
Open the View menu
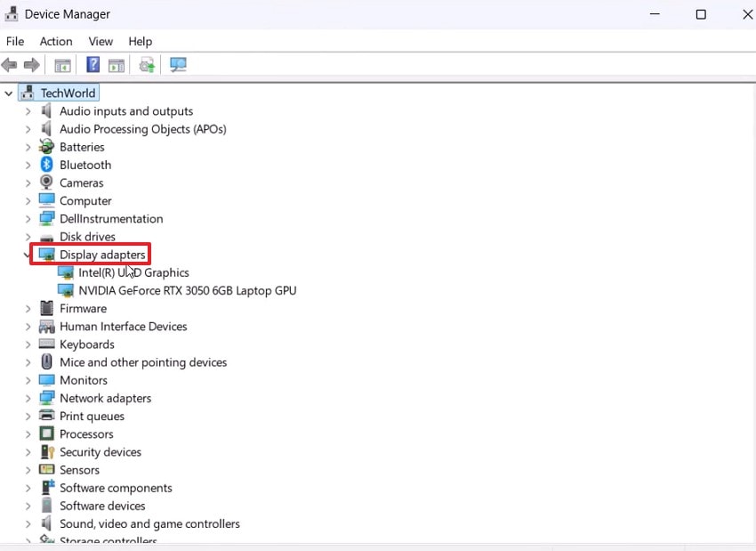(100, 41)
